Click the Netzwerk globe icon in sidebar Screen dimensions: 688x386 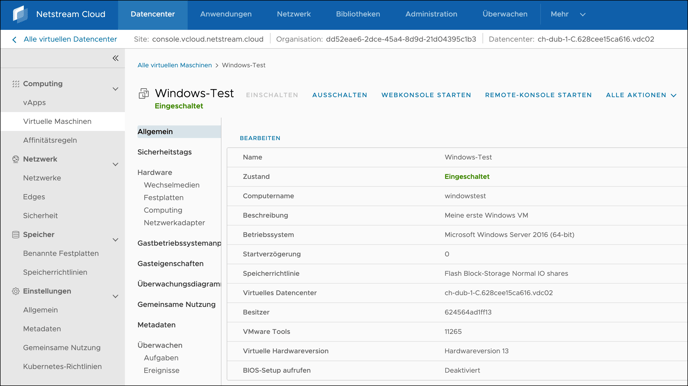(x=16, y=159)
